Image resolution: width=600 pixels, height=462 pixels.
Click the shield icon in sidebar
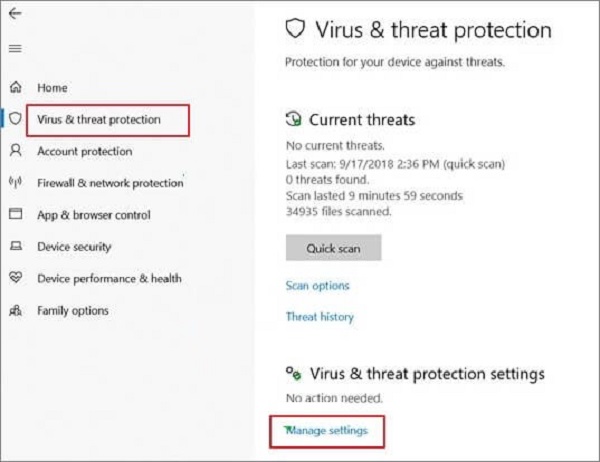pos(16,120)
